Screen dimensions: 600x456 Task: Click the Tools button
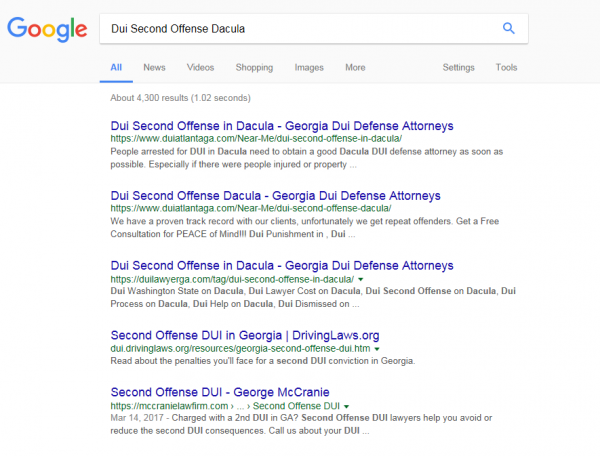(507, 67)
